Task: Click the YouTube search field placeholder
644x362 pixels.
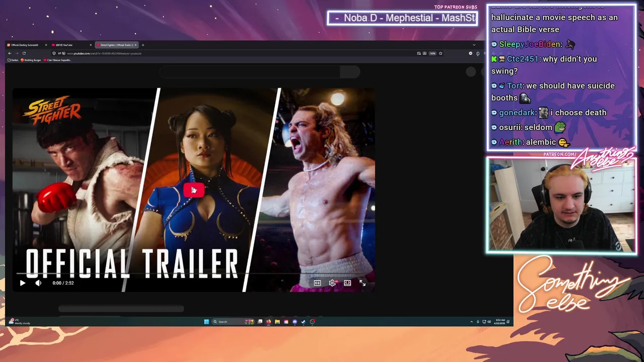Action: coord(250,72)
